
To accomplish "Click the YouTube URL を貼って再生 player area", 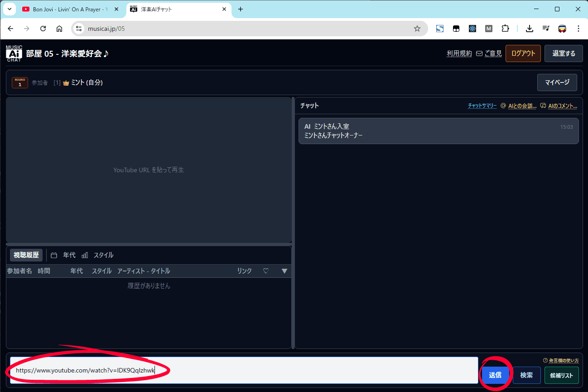I will pyautogui.click(x=149, y=170).
